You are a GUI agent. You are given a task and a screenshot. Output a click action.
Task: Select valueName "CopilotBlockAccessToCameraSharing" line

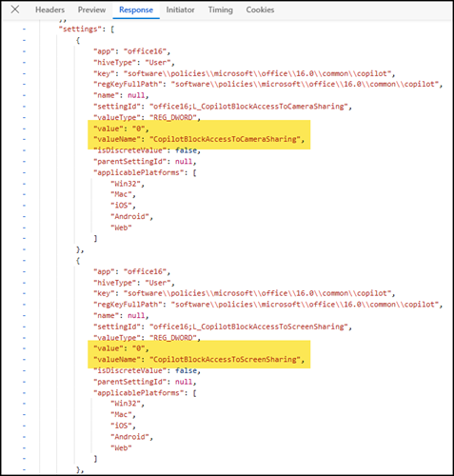(x=199, y=139)
